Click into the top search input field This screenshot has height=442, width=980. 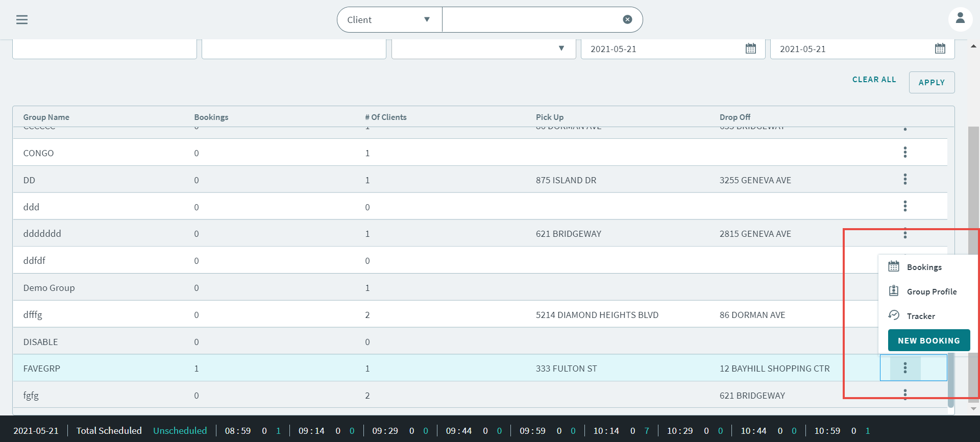(x=531, y=19)
